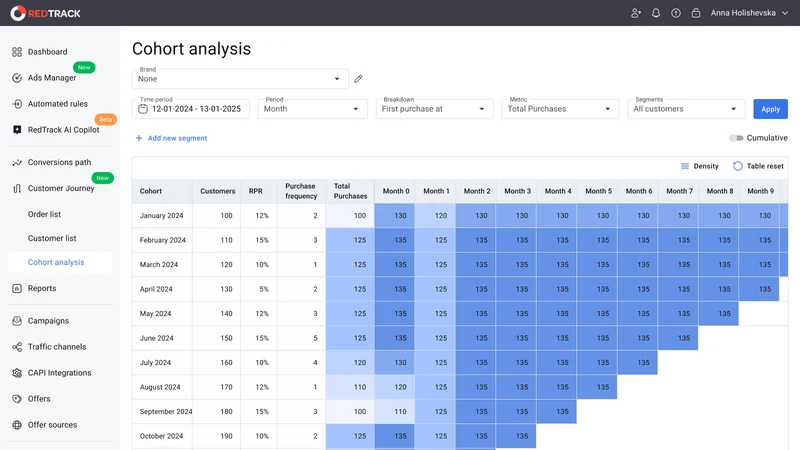Screen dimensions: 800x450
Task: Click the New badge on Ads Manager
Action: point(84,67)
